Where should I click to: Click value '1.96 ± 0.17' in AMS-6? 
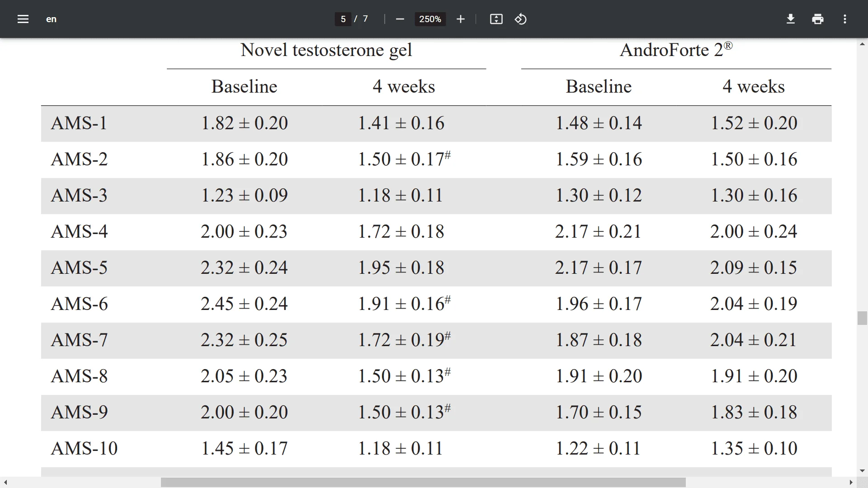click(599, 304)
